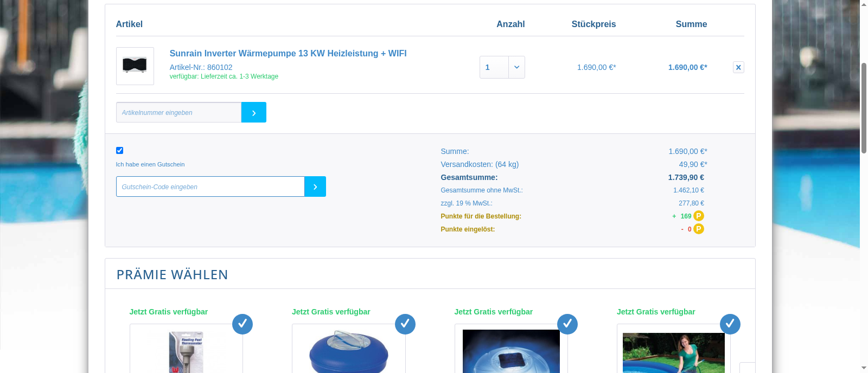Click the 'Stückpreis' column header
Viewport: 868px width, 373px height.
click(x=593, y=24)
